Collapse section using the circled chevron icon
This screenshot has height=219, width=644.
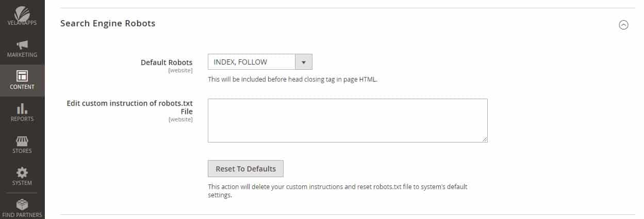click(623, 25)
